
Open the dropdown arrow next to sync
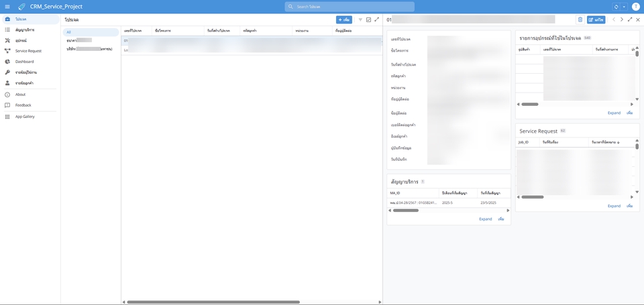[x=625, y=7]
